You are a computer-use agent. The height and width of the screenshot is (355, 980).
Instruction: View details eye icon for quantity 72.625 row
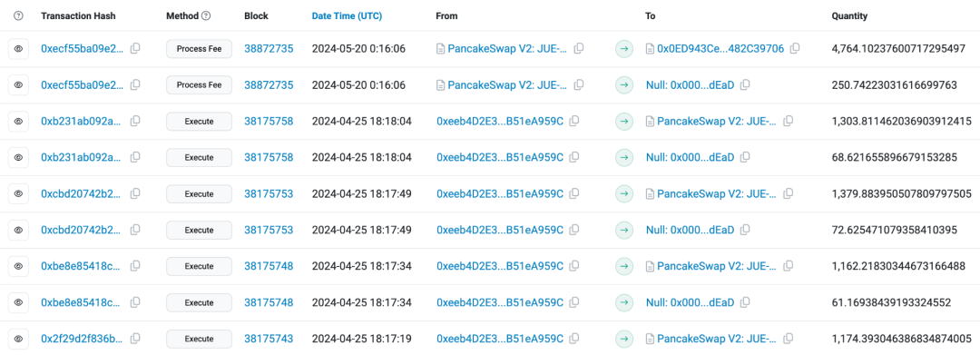(18, 230)
